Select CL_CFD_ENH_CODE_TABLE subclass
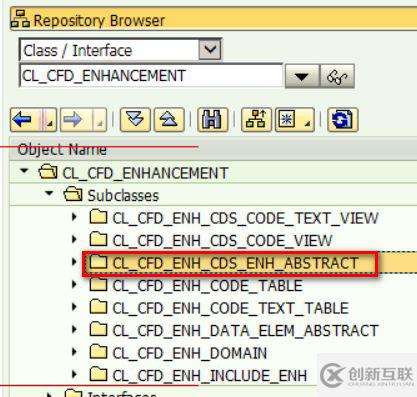The height and width of the screenshot is (397, 417). [x=207, y=286]
